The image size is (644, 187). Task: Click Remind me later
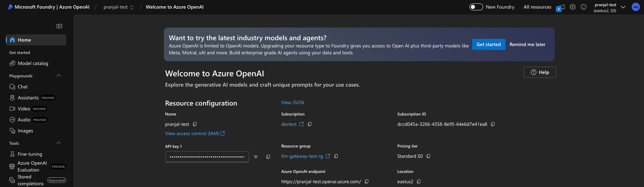[x=527, y=44]
